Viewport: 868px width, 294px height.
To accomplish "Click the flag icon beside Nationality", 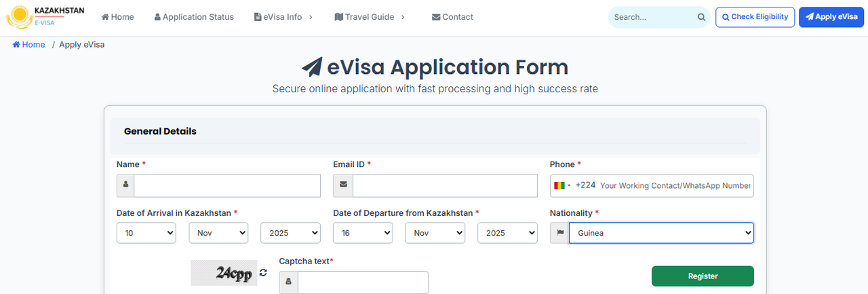I will (x=559, y=234).
